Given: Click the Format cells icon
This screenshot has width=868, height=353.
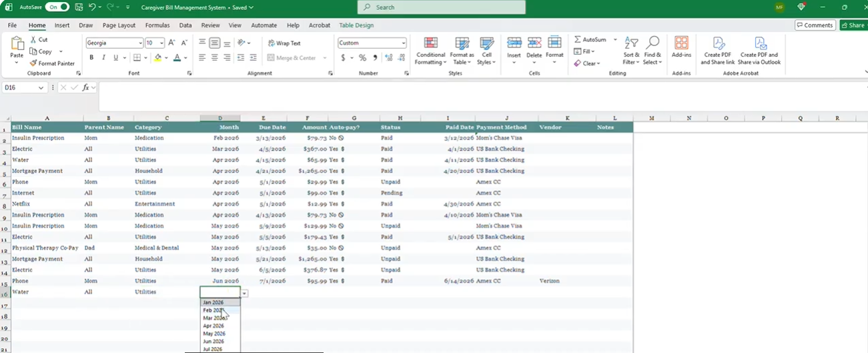Looking at the screenshot, I should pyautogui.click(x=554, y=43).
